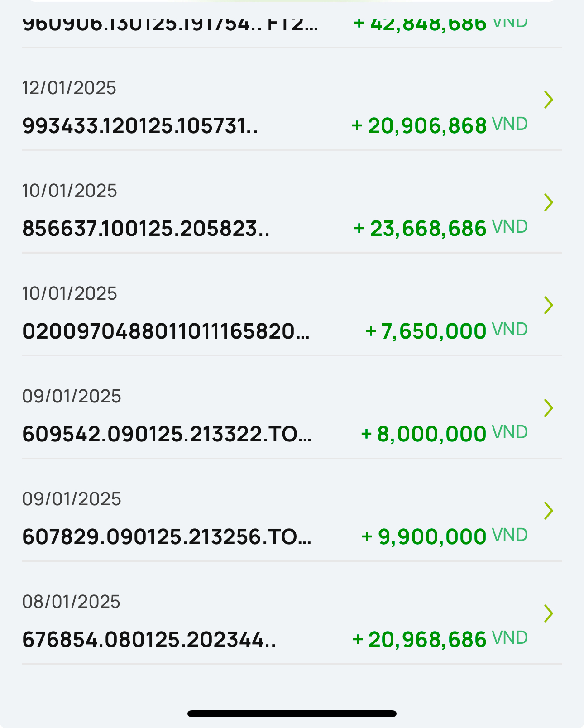The height and width of the screenshot is (728, 584).
Task: Open transaction 609542.090125.213322.TO
Action: click(x=167, y=434)
